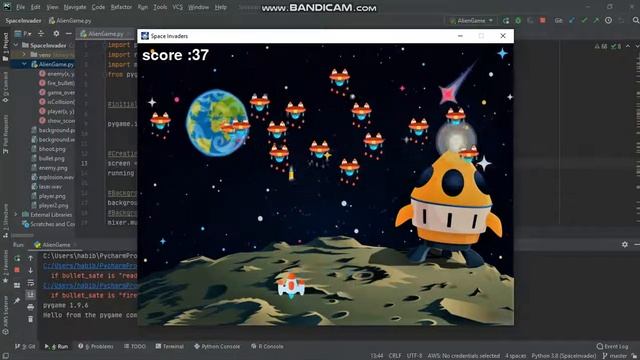Open the VCS menu
The height and width of the screenshot is (360, 640).
177,7
